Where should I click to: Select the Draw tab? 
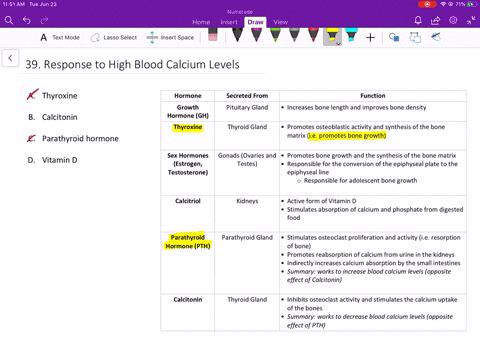click(255, 22)
